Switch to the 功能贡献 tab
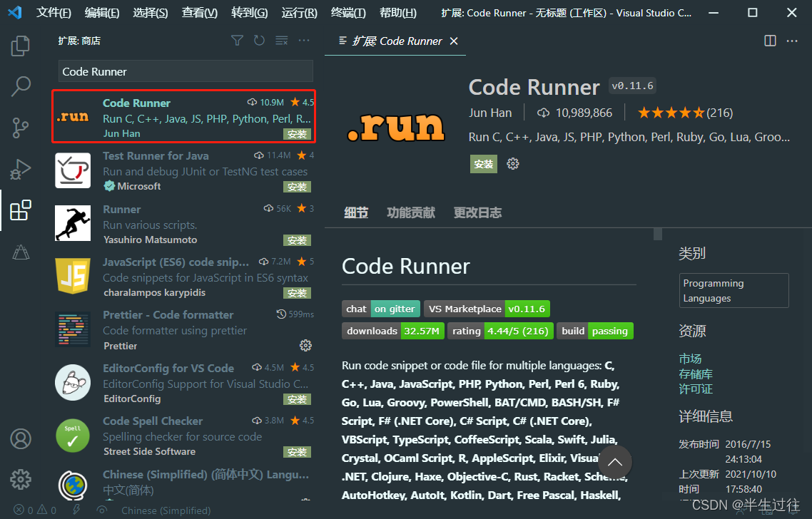 (411, 212)
